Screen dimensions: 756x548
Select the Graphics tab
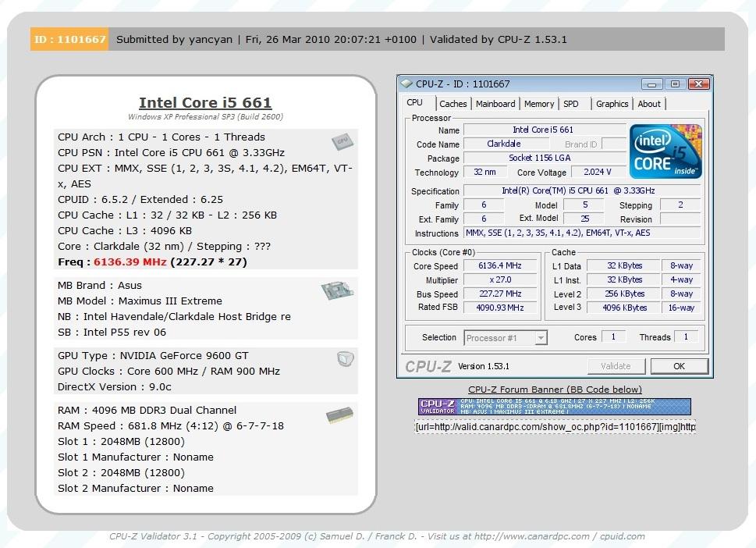pyautogui.click(x=612, y=104)
